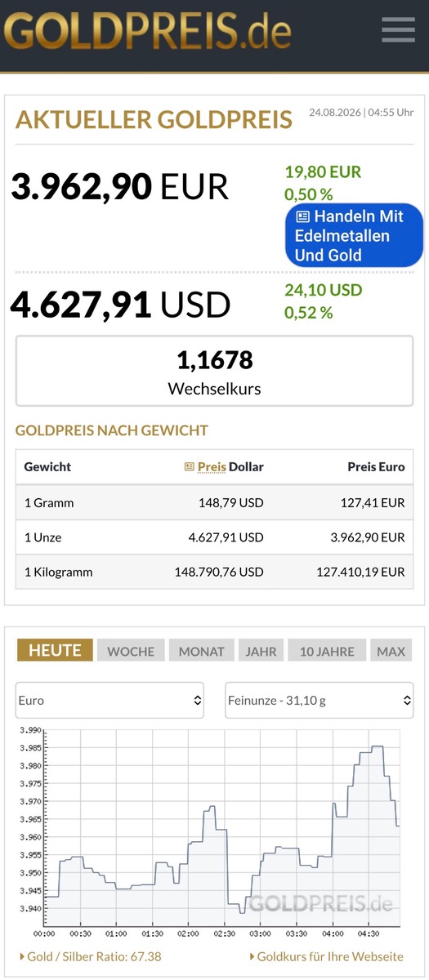Show the JAHR chart view
This screenshot has height=980, width=429.
pyautogui.click(x=261, y=650)
